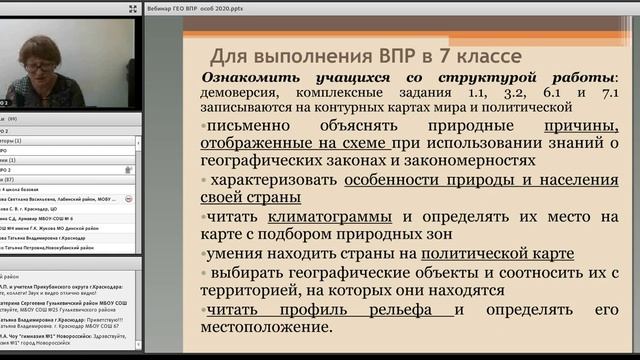The image size is (640, 360).
Task: Select participant 'Татьяна Владимировна г.Краснодар' in attendee list
Action: 67,238
